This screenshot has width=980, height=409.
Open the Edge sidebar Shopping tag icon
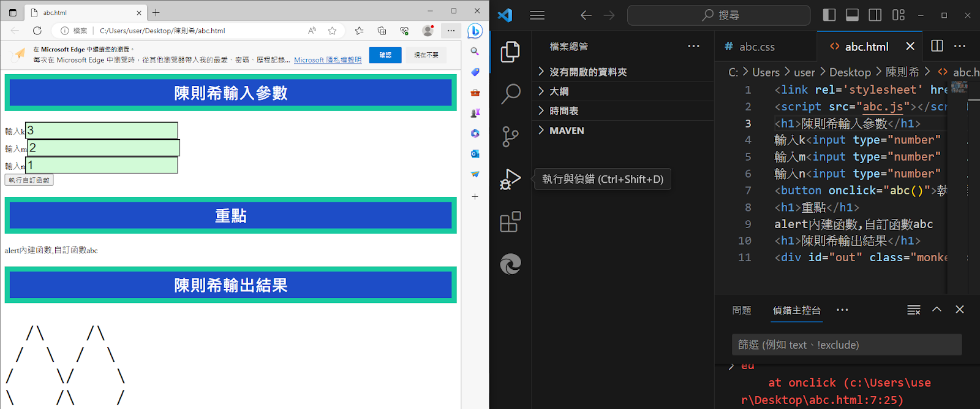pyautogui.click(x=475, y=72)
